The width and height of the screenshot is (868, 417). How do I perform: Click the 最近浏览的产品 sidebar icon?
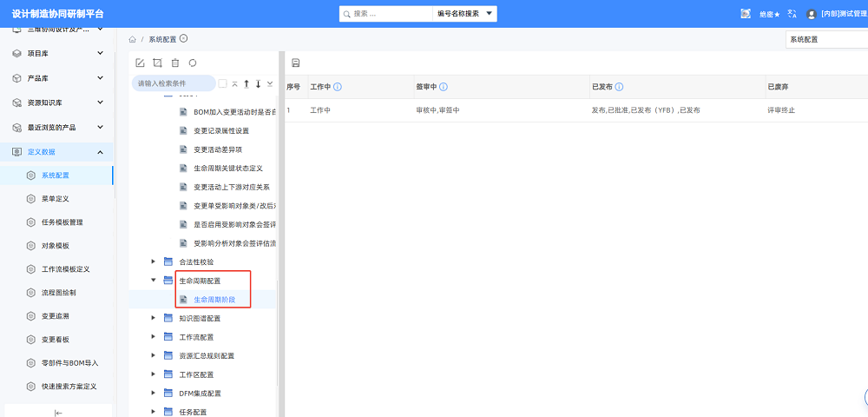tap(16, 128)
